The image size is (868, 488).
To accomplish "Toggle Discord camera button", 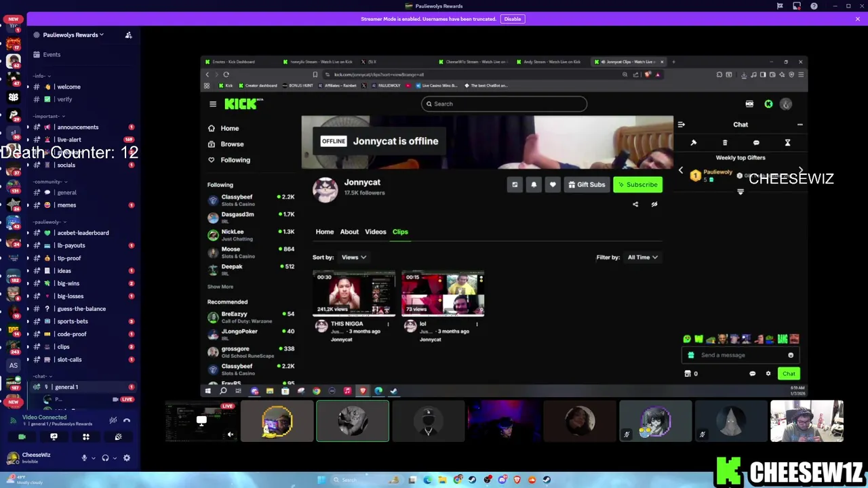I will 22,437.
